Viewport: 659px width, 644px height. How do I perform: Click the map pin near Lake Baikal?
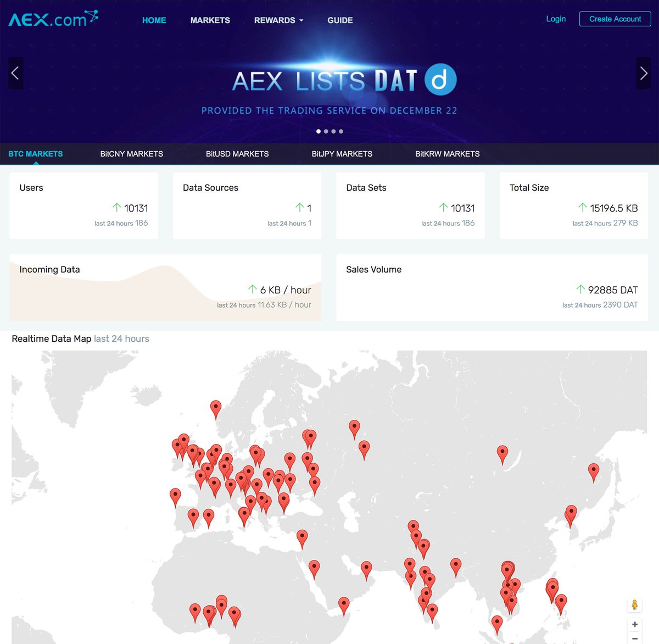coord(502,454)
